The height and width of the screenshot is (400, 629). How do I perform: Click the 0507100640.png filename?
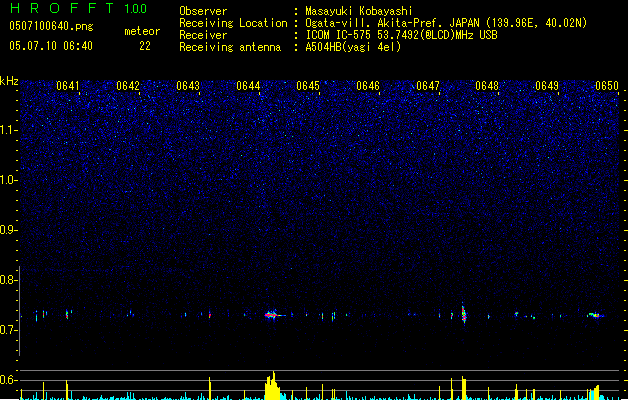pos(51,26)
